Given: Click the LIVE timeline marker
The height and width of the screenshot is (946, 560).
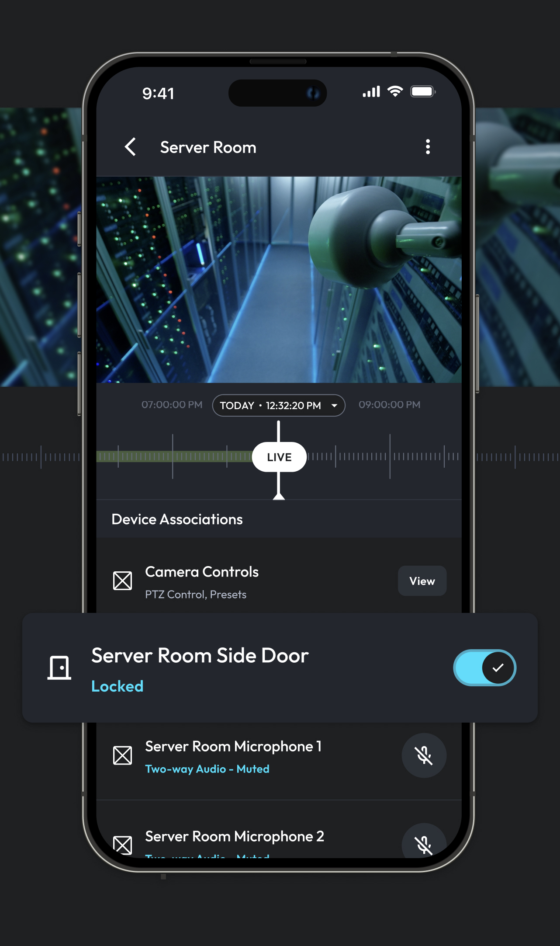Looking at the screenshot, I should 279,457.
